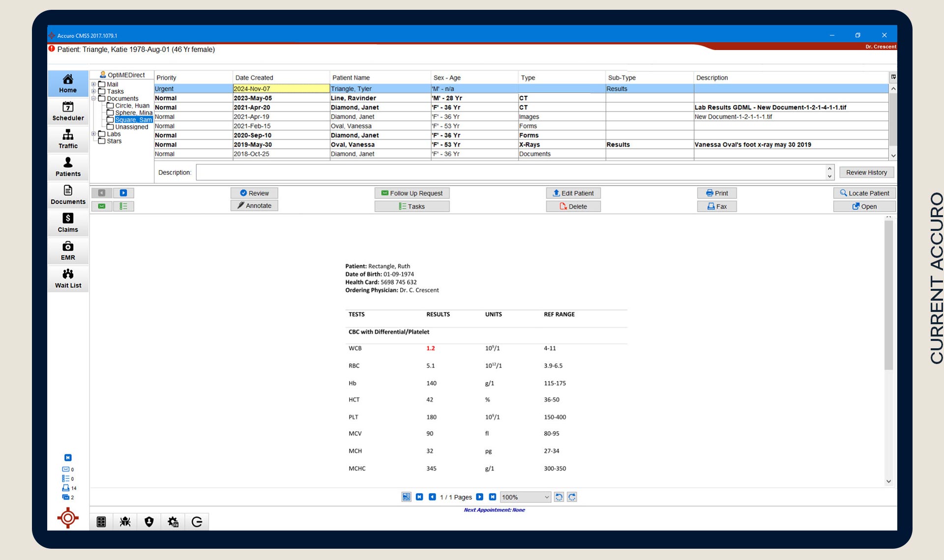
Task: Select the Sphere, Mina folder
Action: pyautogui.click(x=129, y=112)
